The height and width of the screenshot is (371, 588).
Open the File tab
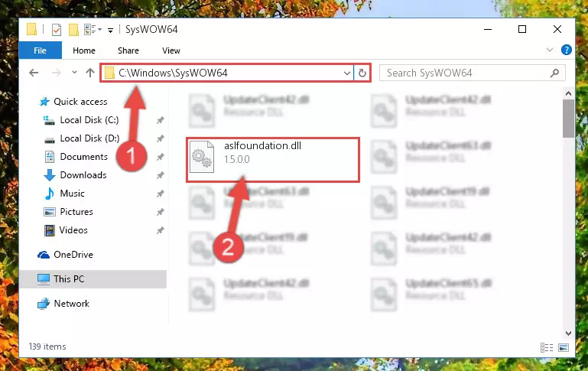tap(40, 50)
